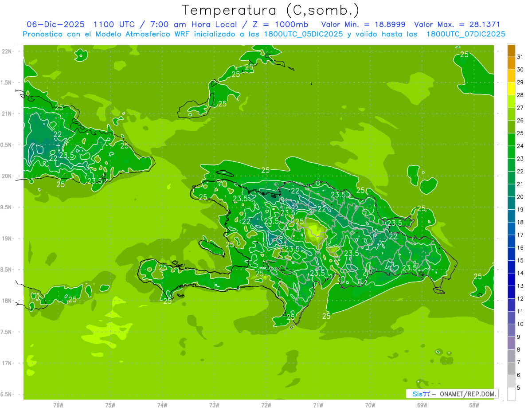Click the 'SisTT - ONAMET/REP.DOM.' logo box
Viewport: 532px width, 411px height.
pos(452,394)
